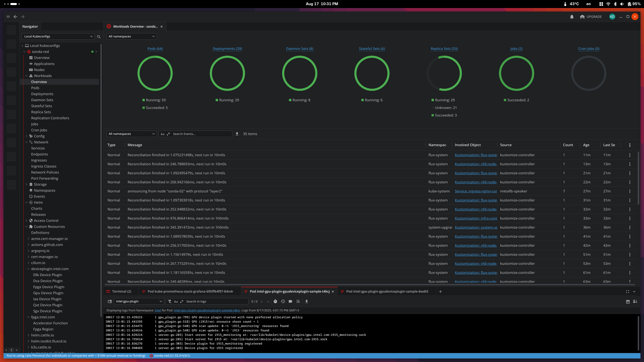This screenshot has height=362, width=644.
Task: Open the Deployments (29) link
Action: 227,49
